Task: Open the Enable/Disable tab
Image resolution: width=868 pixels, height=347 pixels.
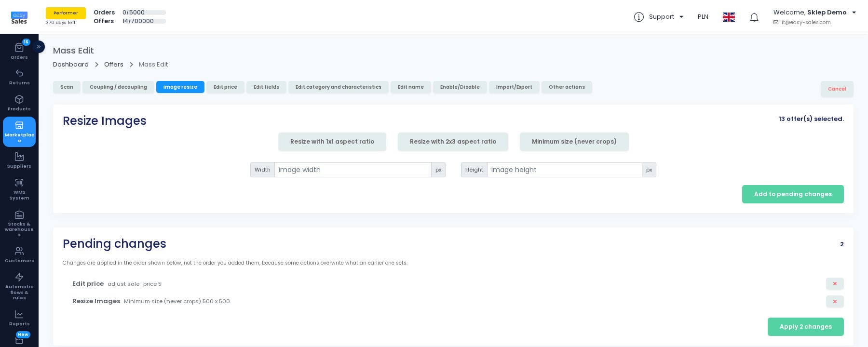Action: 460,87
